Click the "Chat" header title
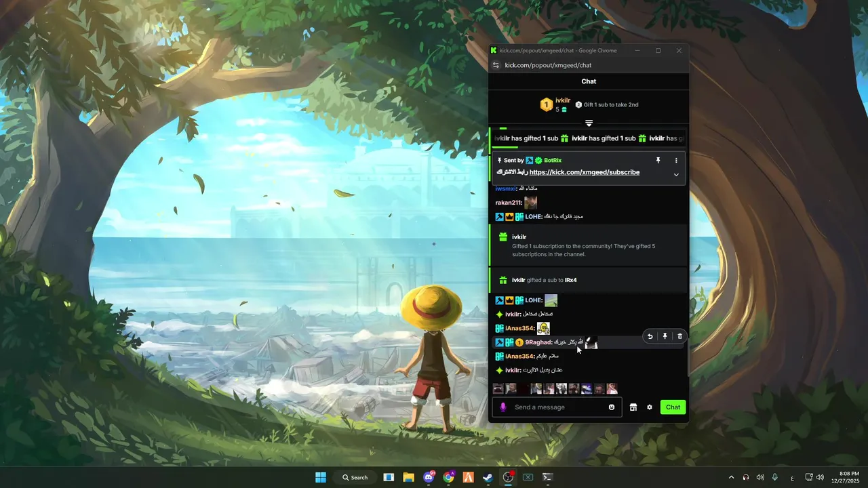The image size is (868, 488). 589,81
